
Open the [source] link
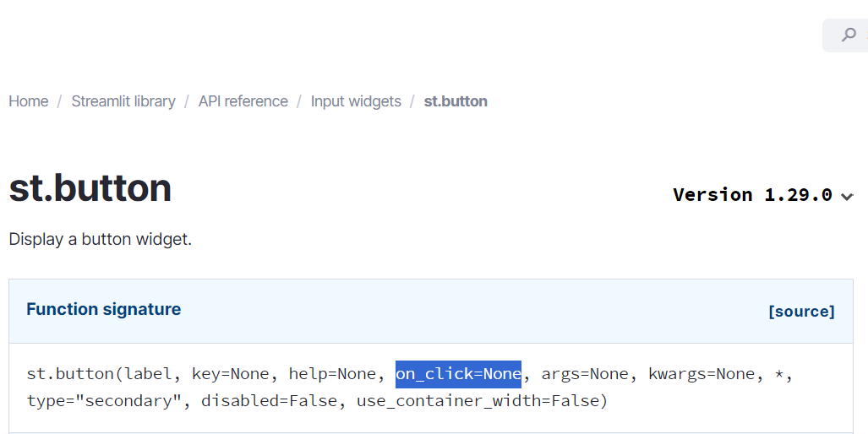(x=801, y=312)
